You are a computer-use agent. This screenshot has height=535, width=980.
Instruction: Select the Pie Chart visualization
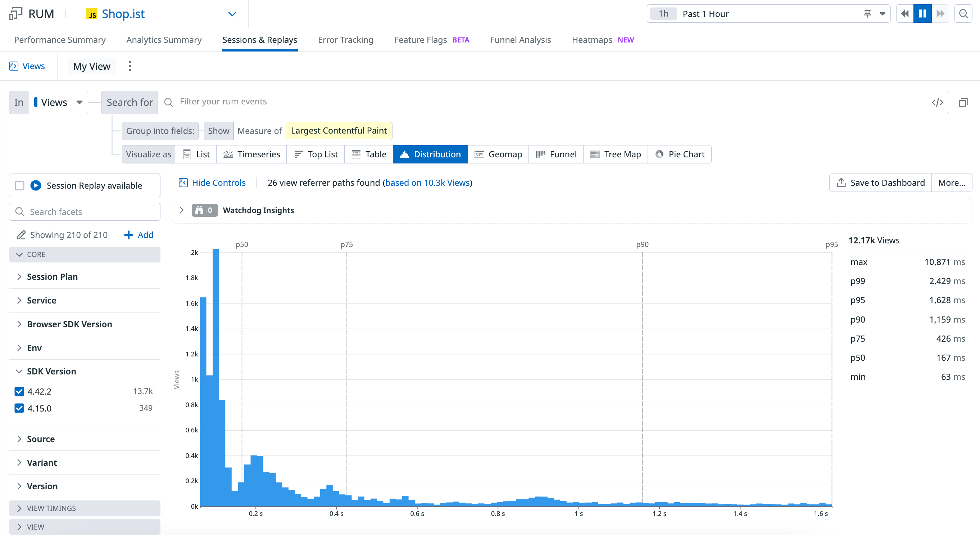pyautogui.click(x=680, y=154)
